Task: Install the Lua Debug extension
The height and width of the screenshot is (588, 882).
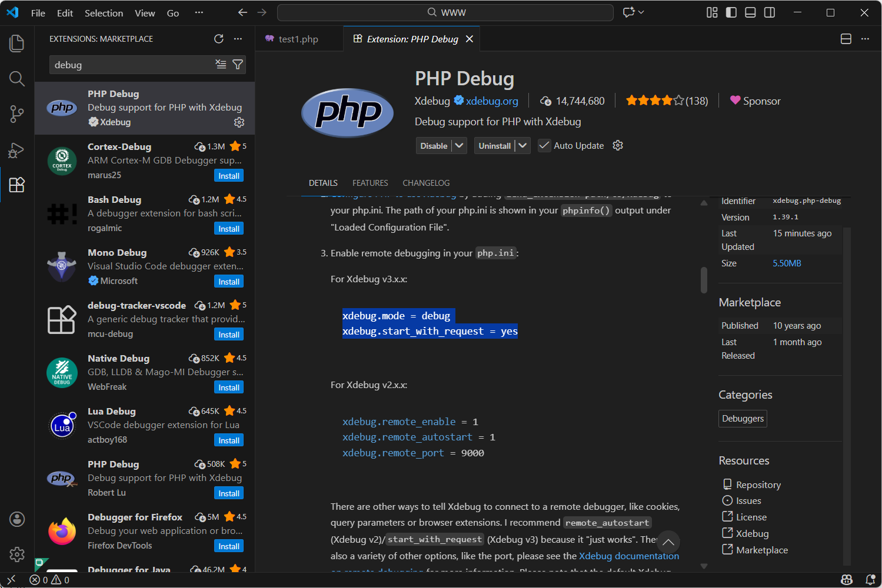Action: click(229, 440)
